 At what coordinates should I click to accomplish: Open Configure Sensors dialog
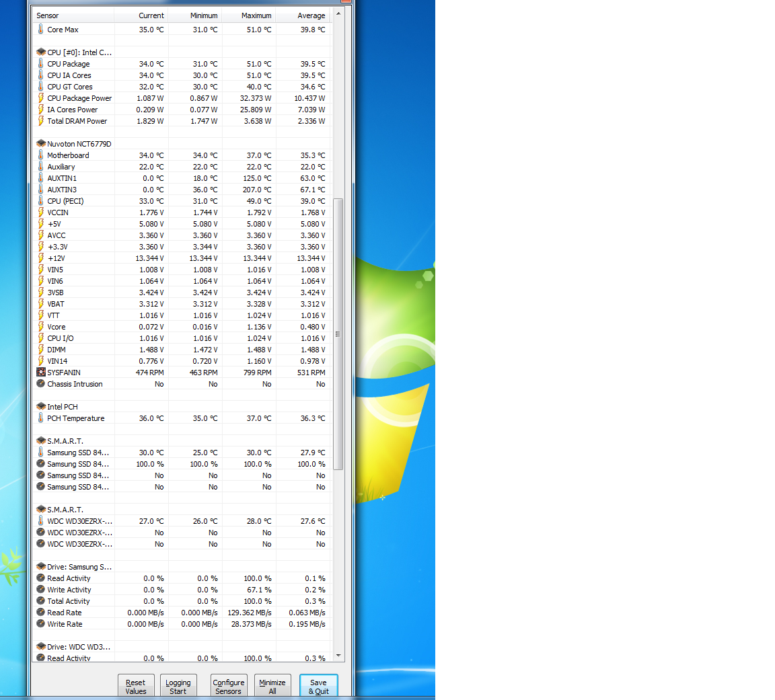(229, 686)
